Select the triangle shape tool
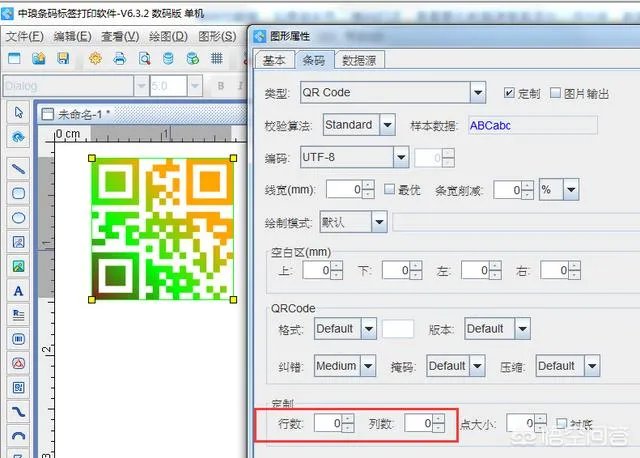640x458 pixels. 18,363
